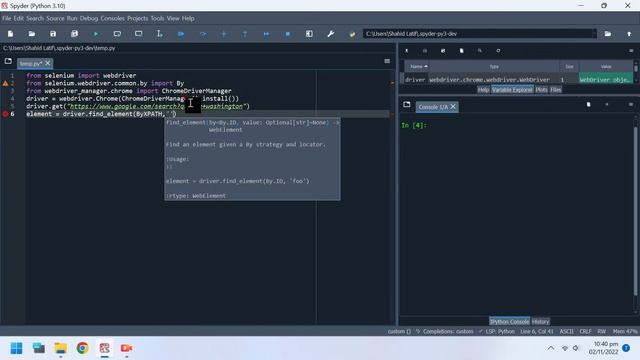Open Chrome from the taskbar
640x360 pixels.
82,348
